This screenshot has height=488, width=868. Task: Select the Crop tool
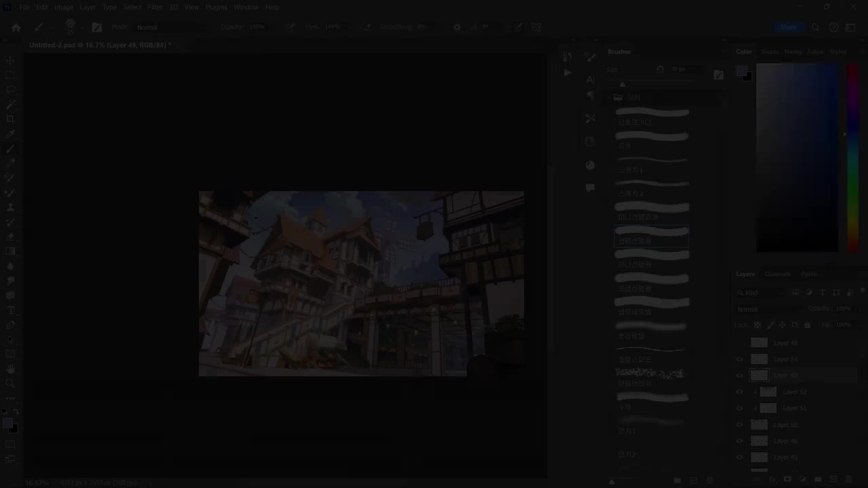(x=10, y=119)
